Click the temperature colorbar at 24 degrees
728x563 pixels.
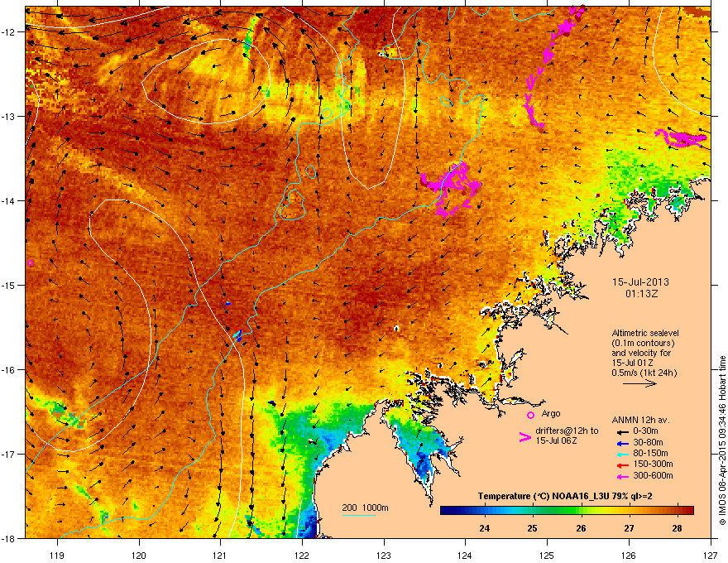point(485,510)
